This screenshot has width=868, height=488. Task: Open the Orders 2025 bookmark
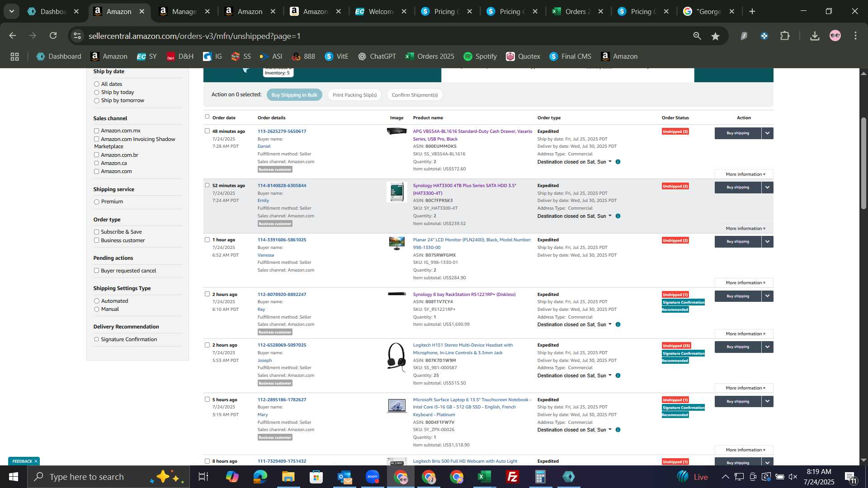tap(429, 56)
